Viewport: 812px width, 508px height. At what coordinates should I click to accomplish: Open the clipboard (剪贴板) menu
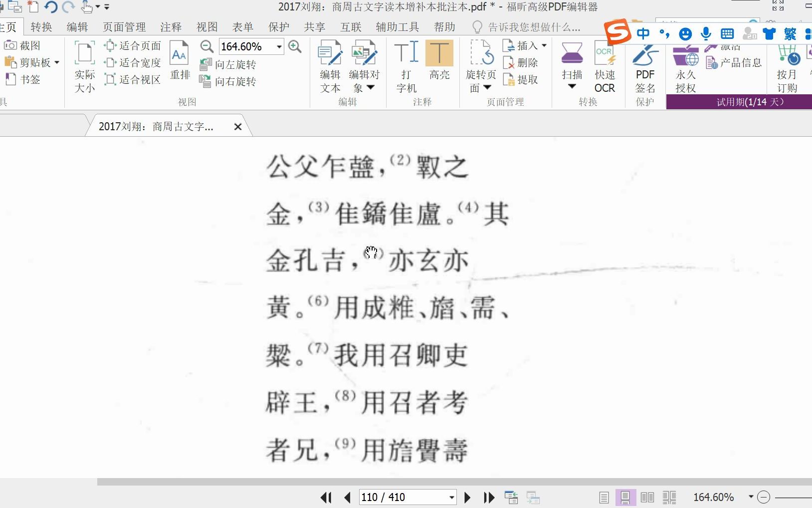point(32,62)
